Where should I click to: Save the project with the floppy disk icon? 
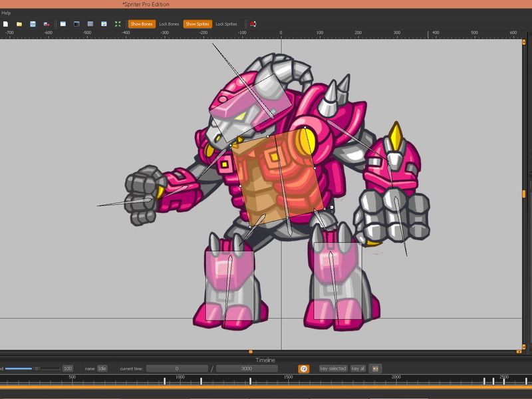click(33, 24)
